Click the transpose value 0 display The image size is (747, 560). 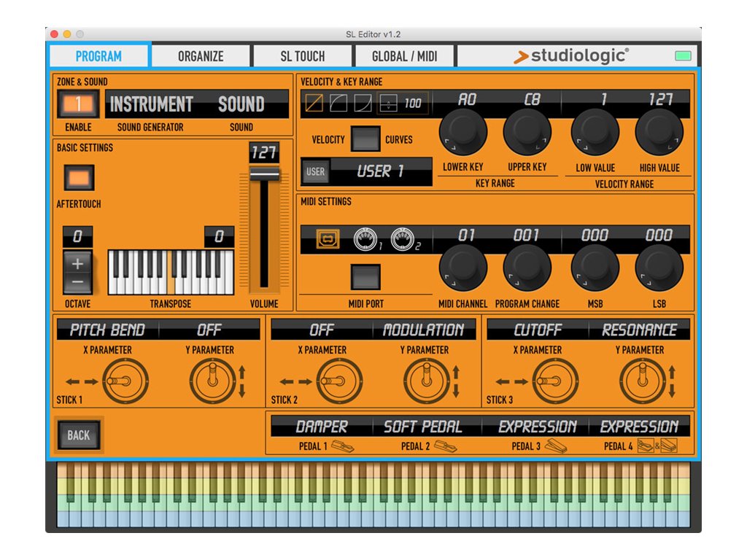pyautogui.click(x=219, y=236)
